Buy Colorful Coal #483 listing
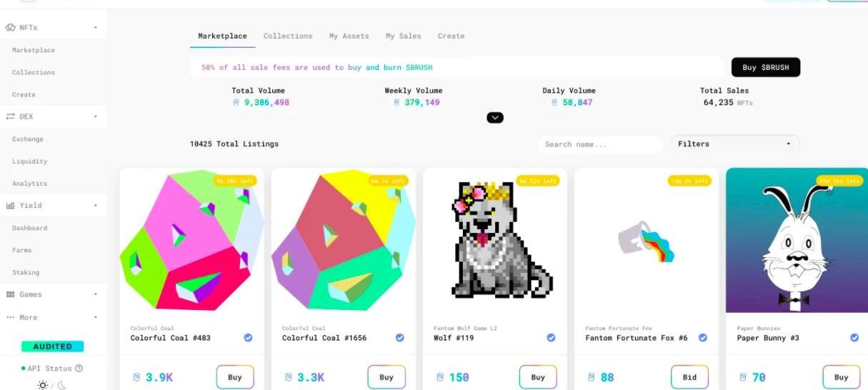 [x=235, y=377]
